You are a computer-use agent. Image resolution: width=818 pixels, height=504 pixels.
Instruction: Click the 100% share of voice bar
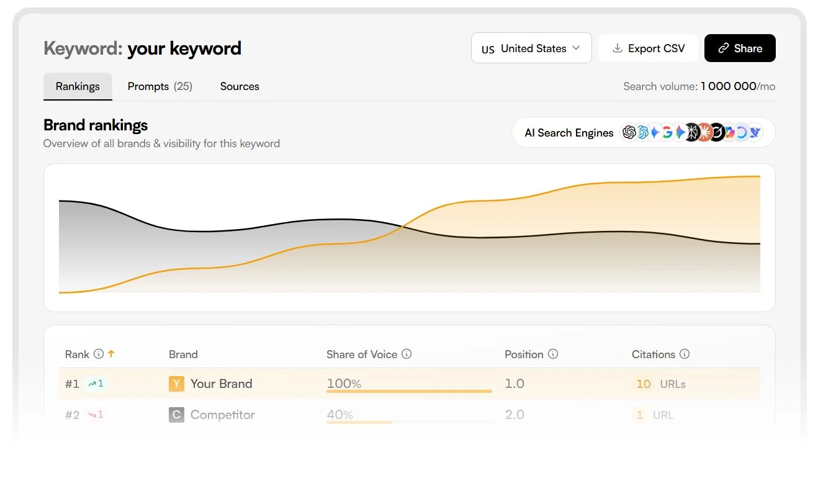pos(409,391)
